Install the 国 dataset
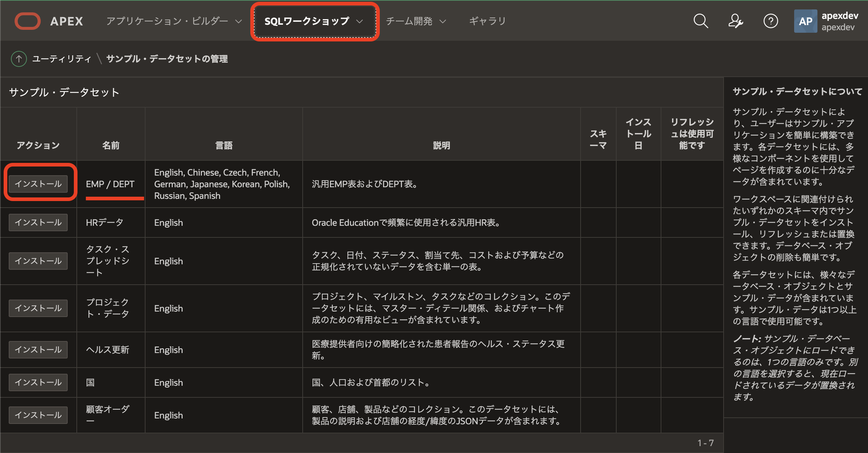 coord(38,382)
